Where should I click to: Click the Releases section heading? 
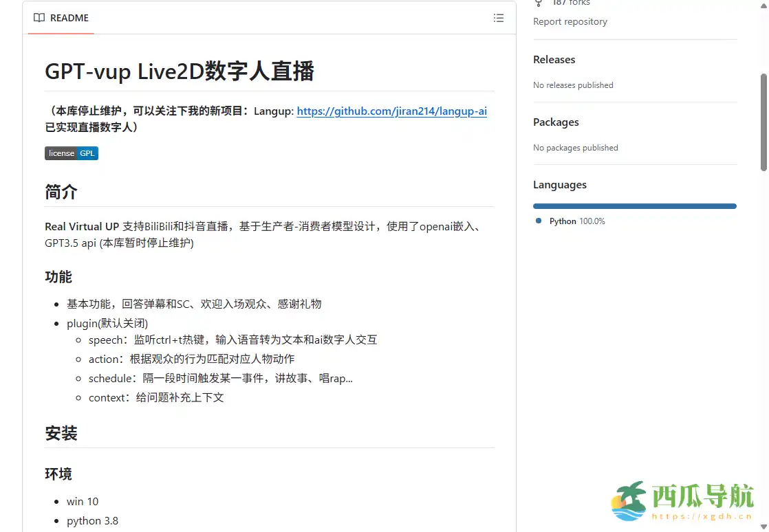point(554,60)
